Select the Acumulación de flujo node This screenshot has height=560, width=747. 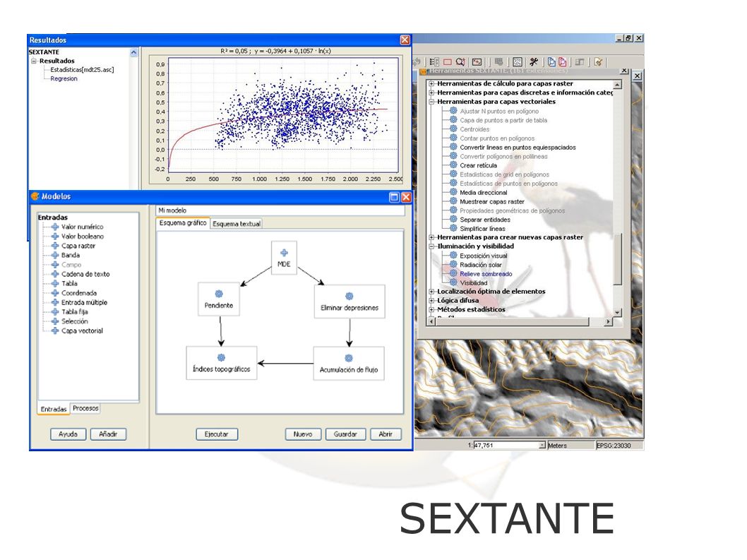(x=349, y=363)
